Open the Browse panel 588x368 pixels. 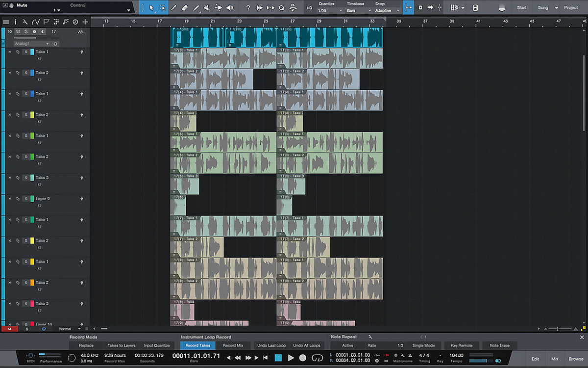click(576, 359)
